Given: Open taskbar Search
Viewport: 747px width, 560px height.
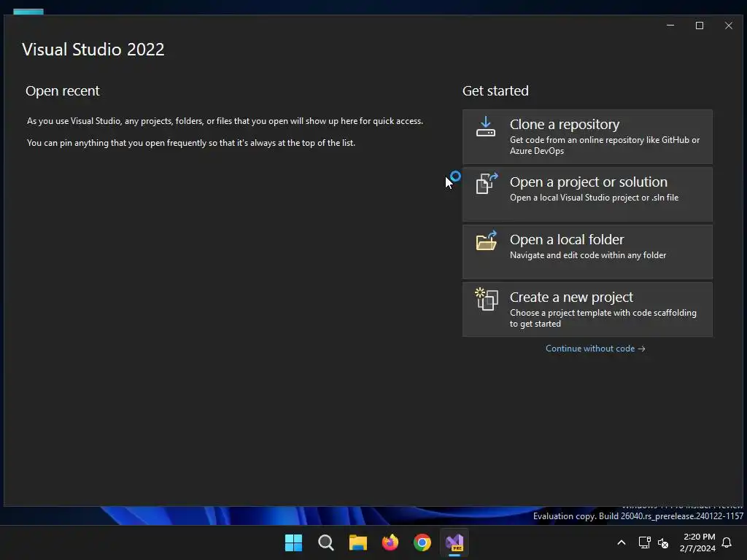Looking at the screenshot, I should click(x=326, y=542).
